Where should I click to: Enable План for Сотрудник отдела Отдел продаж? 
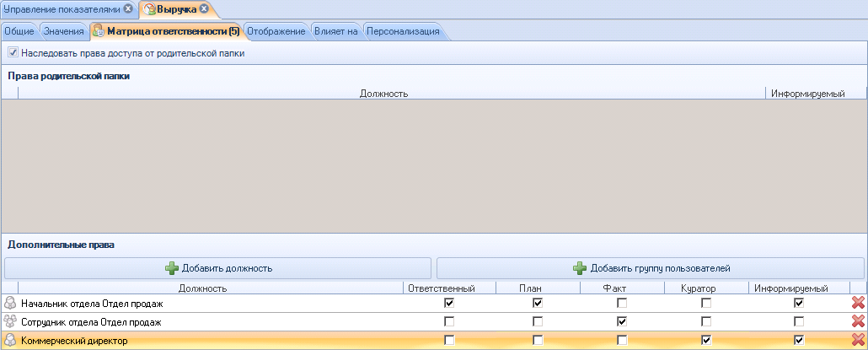(x=538, y=321)
